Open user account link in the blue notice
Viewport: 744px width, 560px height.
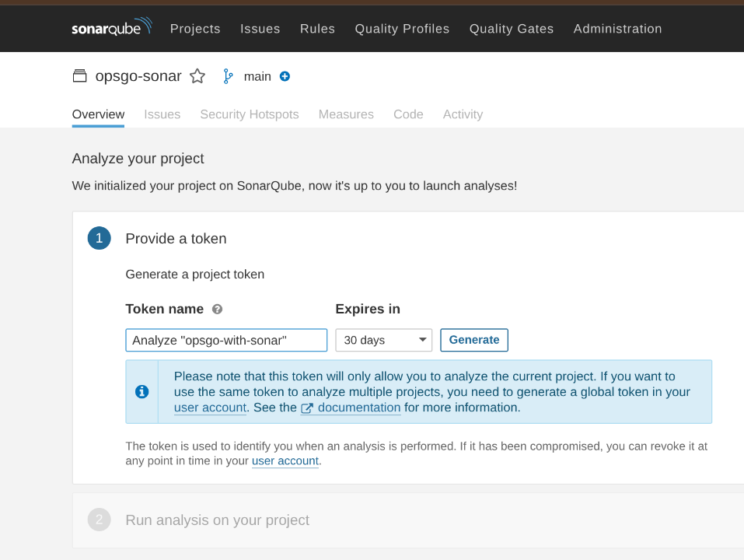[210, 408]
